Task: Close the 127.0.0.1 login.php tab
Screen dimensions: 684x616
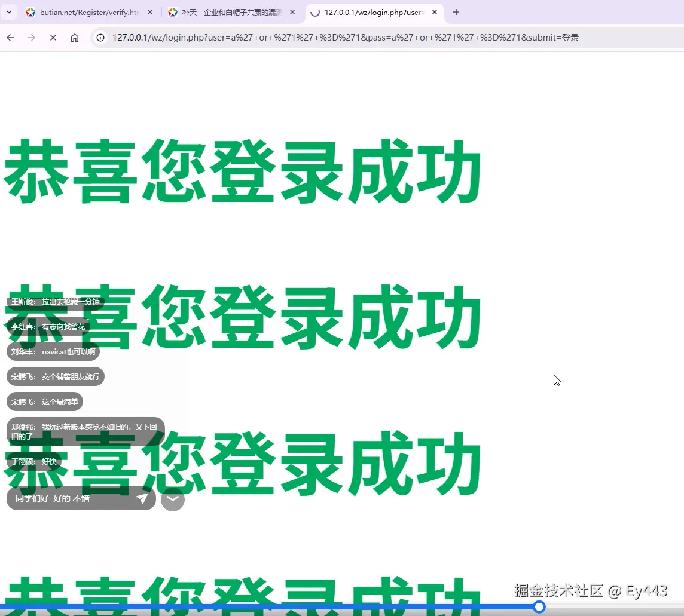Action: tap(435, 12)
